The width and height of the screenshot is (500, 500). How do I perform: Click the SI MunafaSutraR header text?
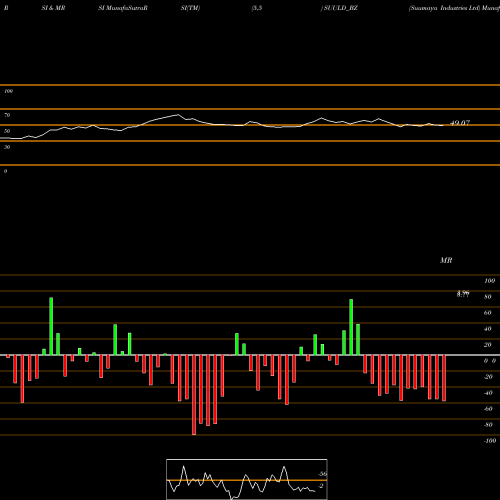click(x=123, y=8)
